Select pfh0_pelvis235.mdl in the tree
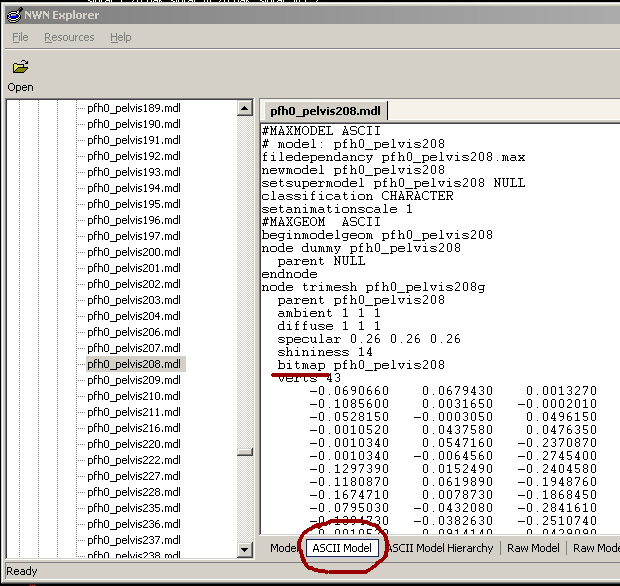The height and width of the screenshot is (586, 620). click(134, 508)
